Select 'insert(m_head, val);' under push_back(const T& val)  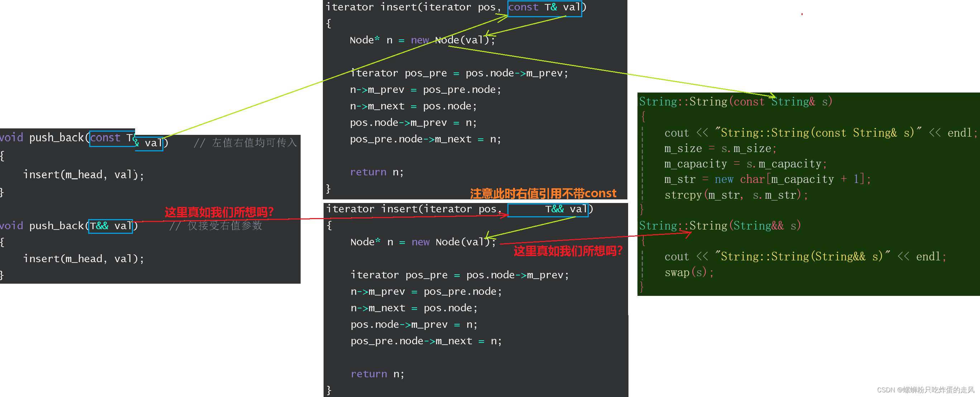pyautogui.click(x=84, y=175)
